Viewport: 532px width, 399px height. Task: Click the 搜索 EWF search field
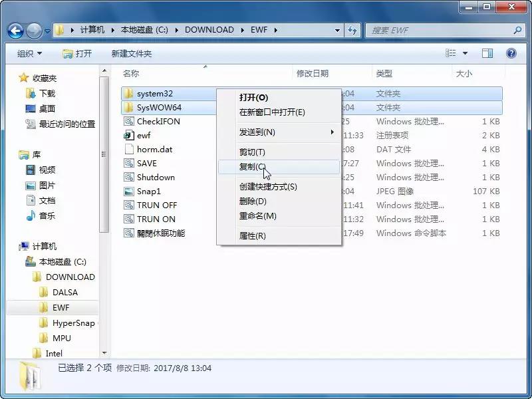tap(439, 31)
